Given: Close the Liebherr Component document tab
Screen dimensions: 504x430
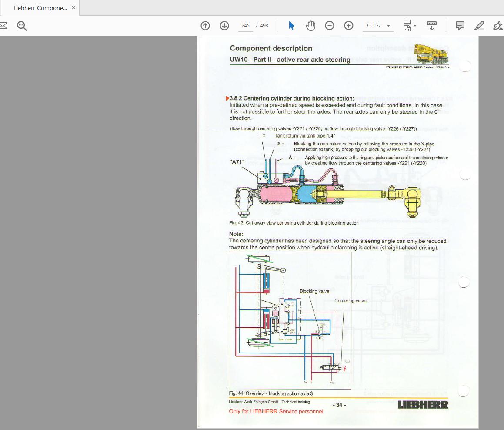Looking at the screenshot, I should pos(73,7).
